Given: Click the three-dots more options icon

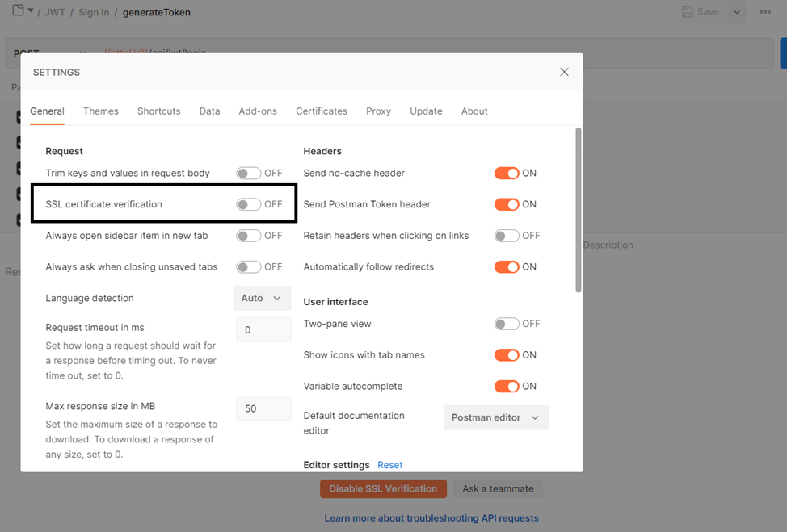Looking at the screenshot, I should point(764,12).
